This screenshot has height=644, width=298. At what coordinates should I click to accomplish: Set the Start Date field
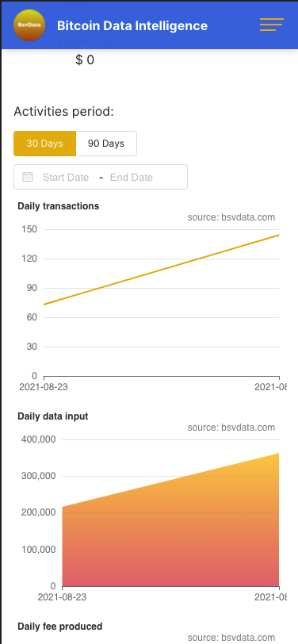[66, 178]
